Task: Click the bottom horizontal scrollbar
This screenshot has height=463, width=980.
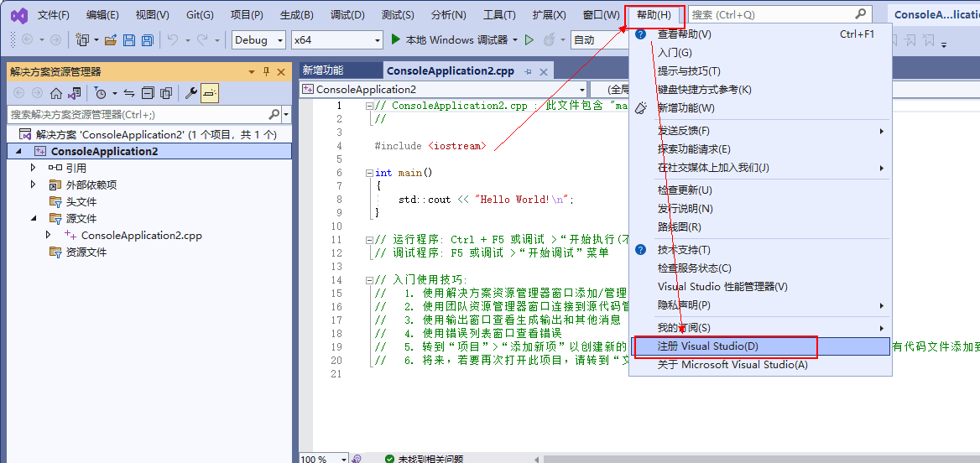Action: (761, 460)
